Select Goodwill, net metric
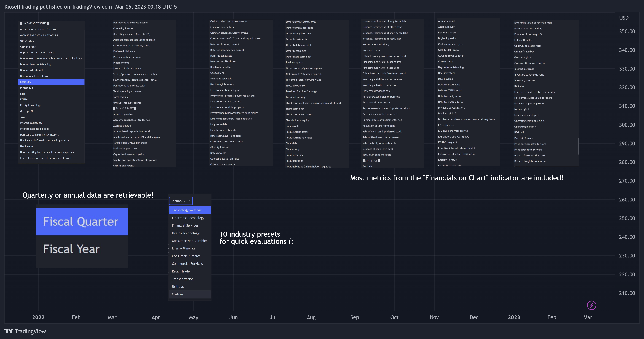Screen dimensions: 644x339 pos(218,73)
